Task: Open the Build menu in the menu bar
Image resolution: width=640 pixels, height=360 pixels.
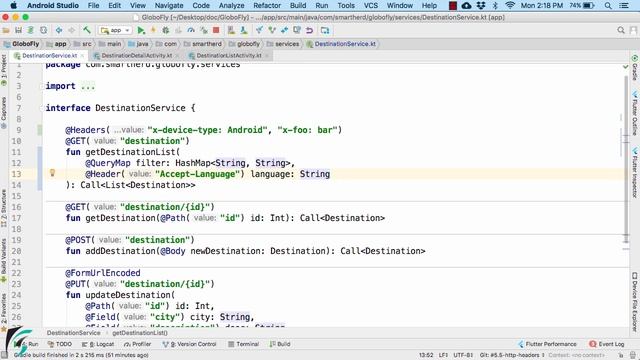Action: click(298, 6)
